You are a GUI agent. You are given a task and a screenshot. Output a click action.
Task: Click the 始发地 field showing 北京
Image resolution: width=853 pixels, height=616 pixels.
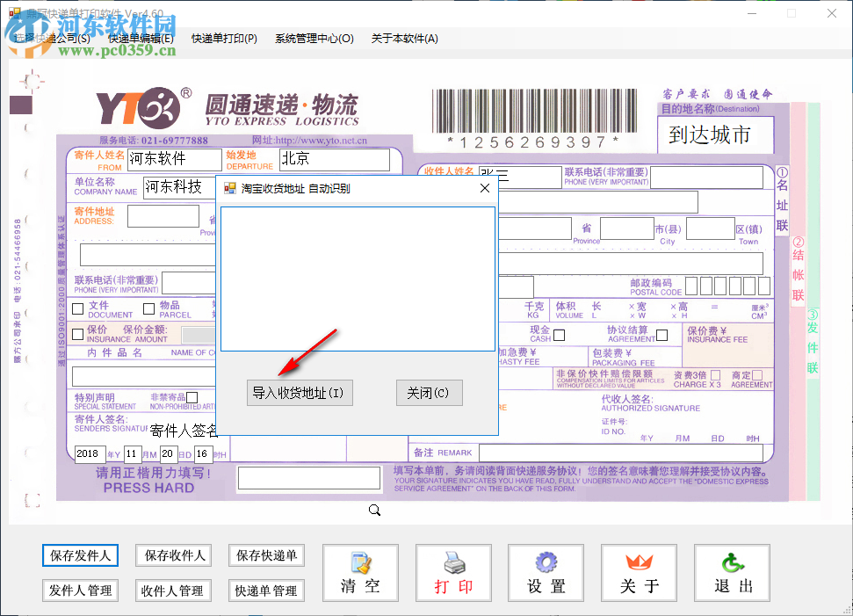(334, 159)
